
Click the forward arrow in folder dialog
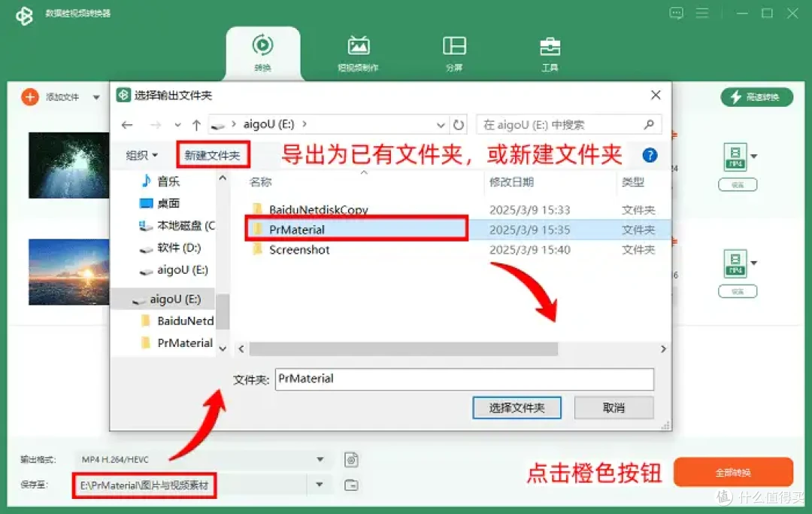click(156, 125)
